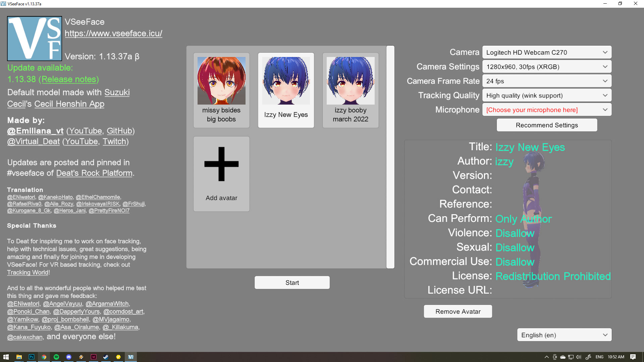Click the Start button
The height and width of the screenshot is (362, 644).
[x=292, y=283]
